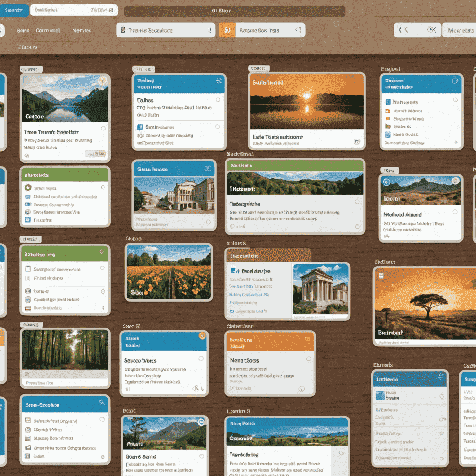Image resolution: width=476 pixels, height=476 pixels.
Task: Open the 'Nerves' navigation item
Action: click(82, 30)
